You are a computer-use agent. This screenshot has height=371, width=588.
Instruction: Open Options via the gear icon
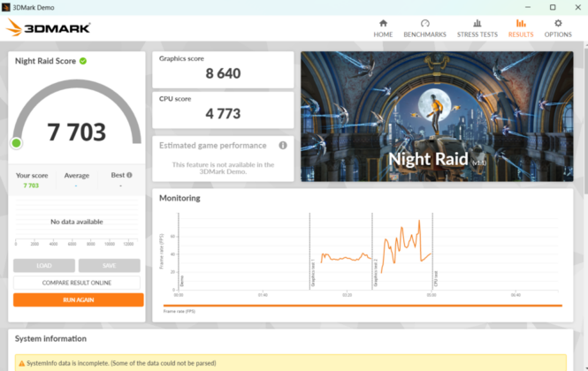point(558,23)
